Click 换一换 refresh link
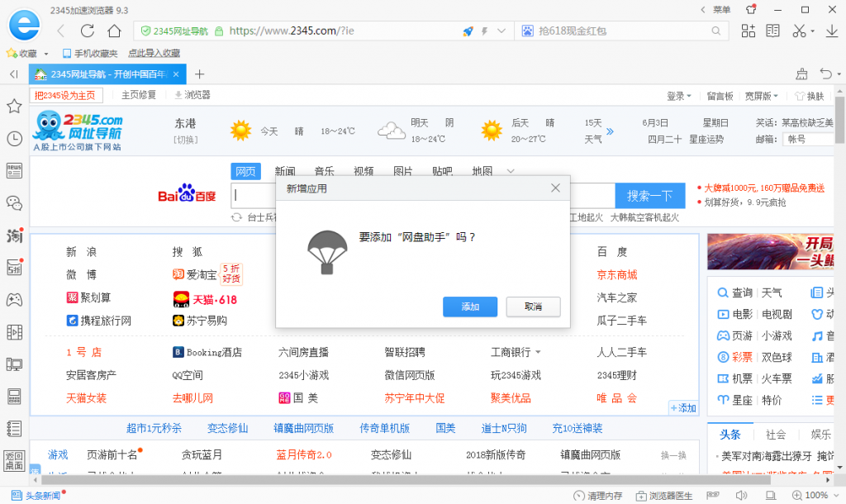Viewport: 846px width, 504px height. [x=673, y=455]
